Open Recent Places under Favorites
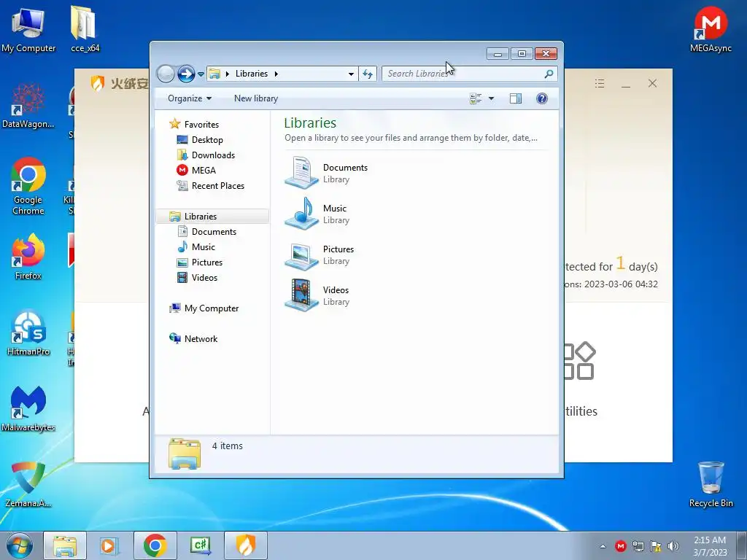The width and height of the screenshot is (747, 560). pyautogui.click(x=211, y=186)
